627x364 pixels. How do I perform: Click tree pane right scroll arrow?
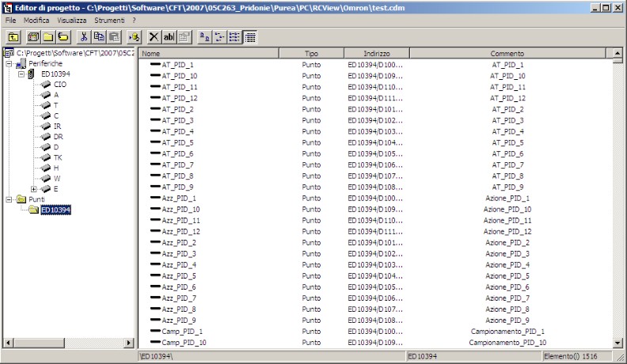click(128, 343)
